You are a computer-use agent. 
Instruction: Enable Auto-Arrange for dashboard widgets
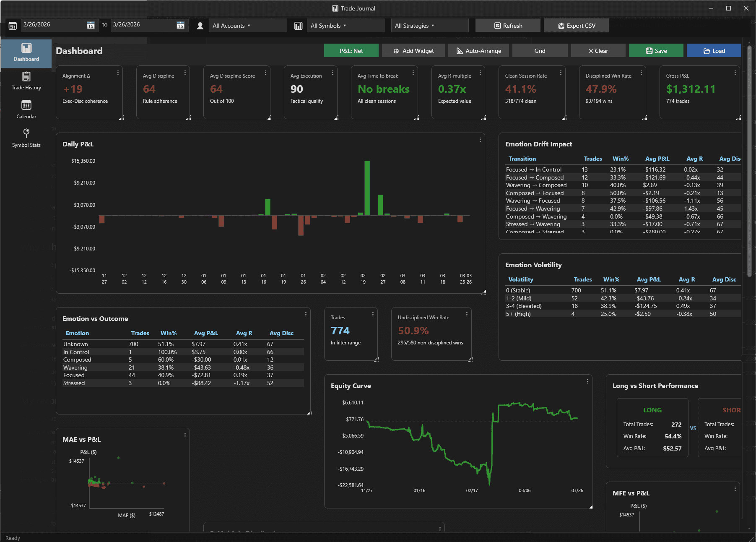(x=478, y=50)
